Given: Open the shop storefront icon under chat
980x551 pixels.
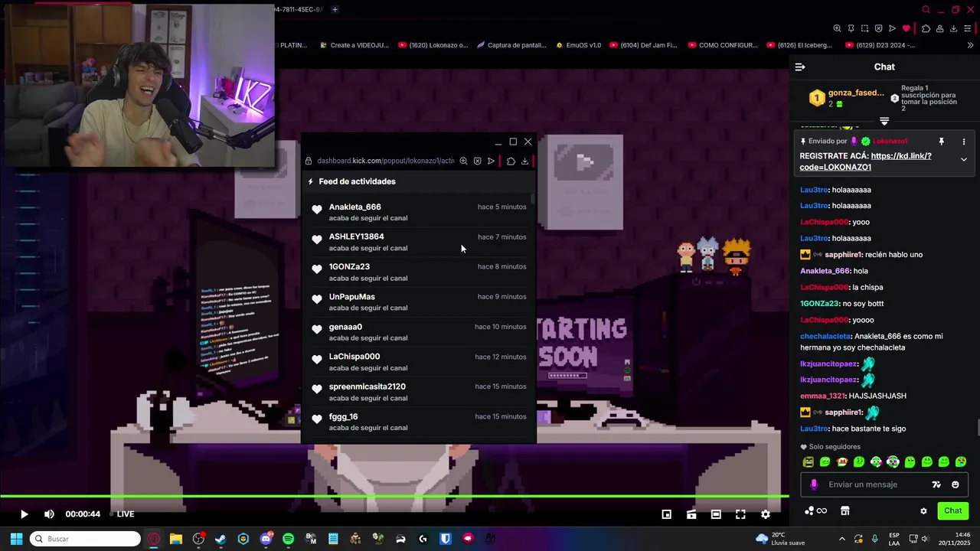Looking at the screenshot, I should point(845,511).
